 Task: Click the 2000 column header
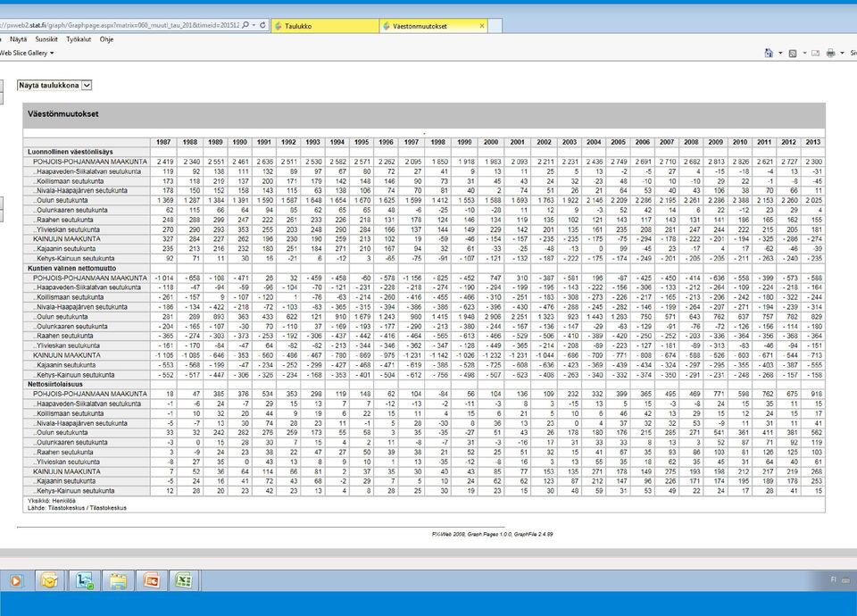[x=491, y=142]
